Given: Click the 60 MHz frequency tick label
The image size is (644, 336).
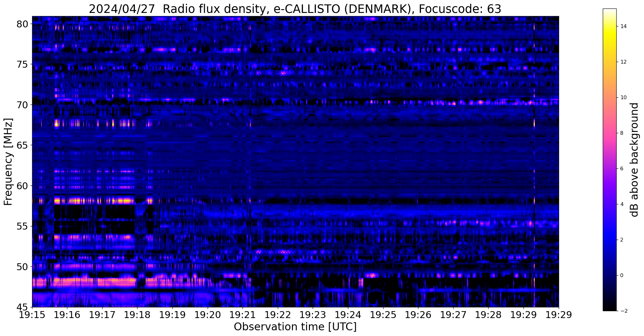Looking at the screenshot, I should (22, 186).
